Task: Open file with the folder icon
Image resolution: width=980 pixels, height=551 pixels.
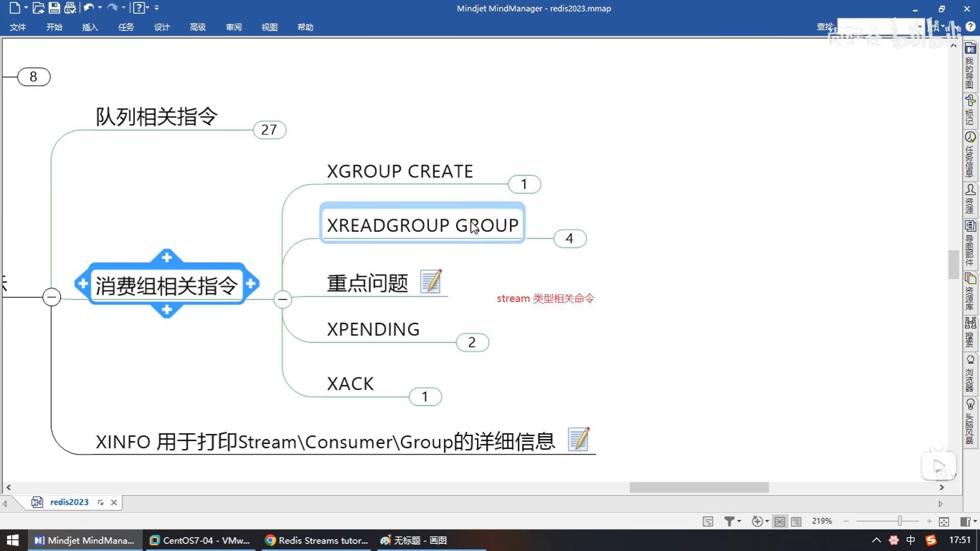Action: (38, 8)
